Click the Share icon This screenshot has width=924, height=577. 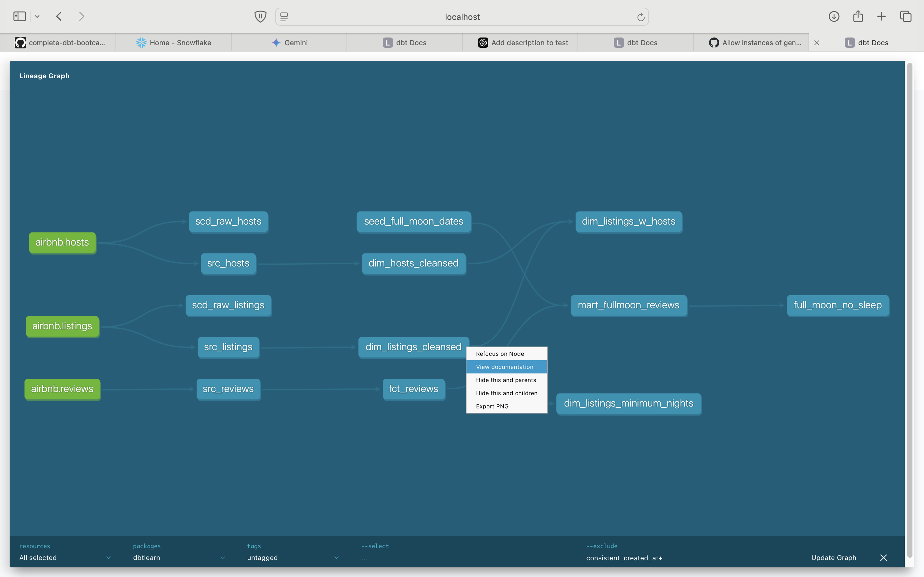pyautogui.click(x=858, y=16)
